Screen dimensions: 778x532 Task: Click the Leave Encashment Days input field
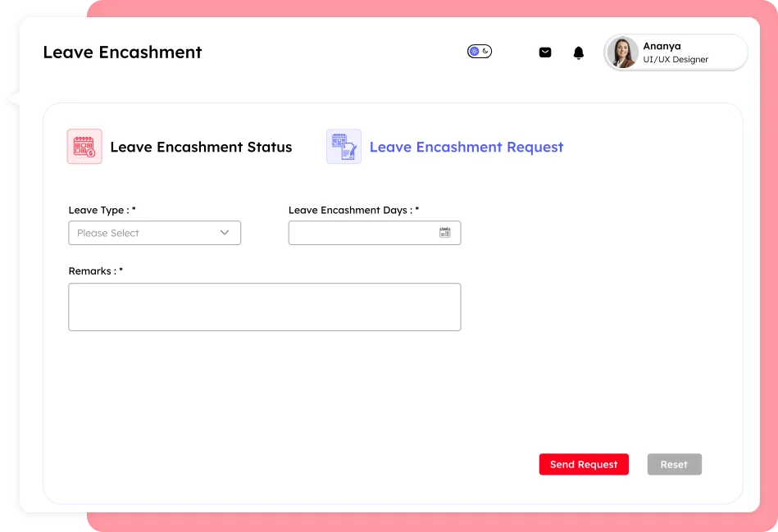click(361, 233)
